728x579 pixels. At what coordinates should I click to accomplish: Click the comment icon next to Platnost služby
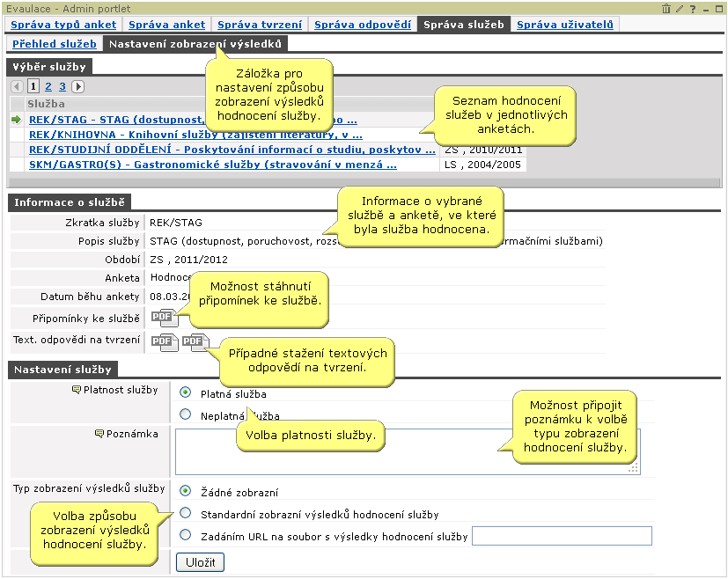(76, 390)
